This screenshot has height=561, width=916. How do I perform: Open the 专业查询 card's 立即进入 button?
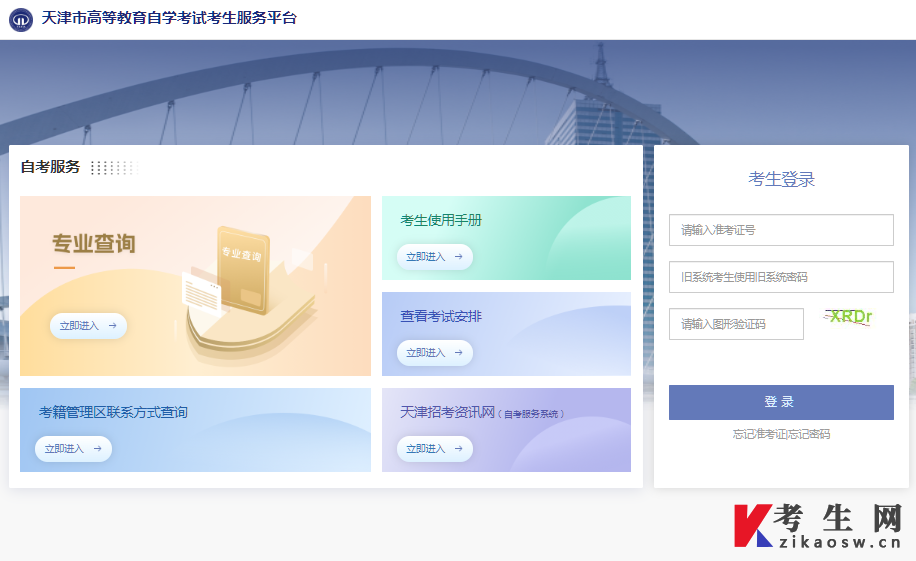(x=88, y=326)
